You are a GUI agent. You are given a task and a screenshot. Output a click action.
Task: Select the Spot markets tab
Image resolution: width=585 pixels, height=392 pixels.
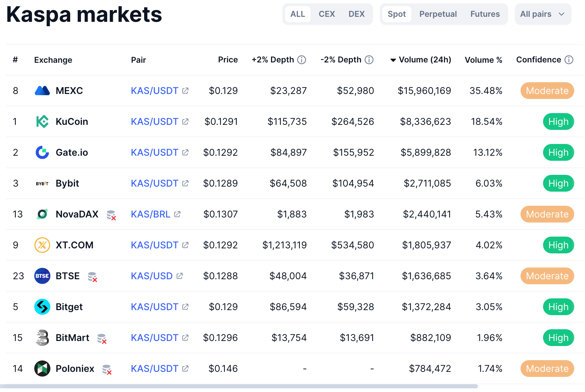click(397, 14)
